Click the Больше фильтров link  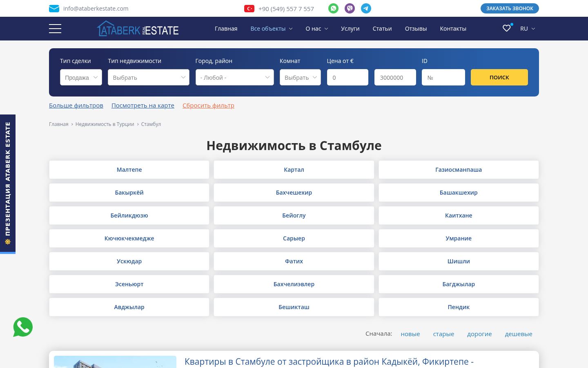[76, 105]
